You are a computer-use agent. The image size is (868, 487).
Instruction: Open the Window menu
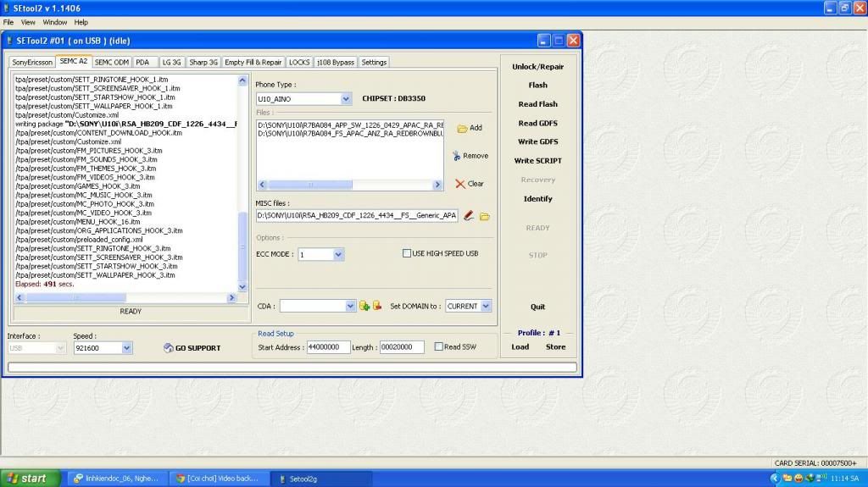(55, 22)
